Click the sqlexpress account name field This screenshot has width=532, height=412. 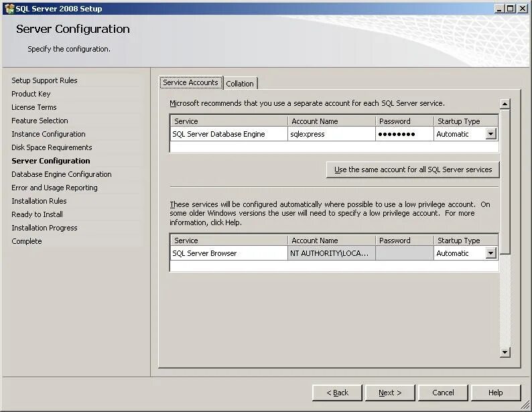click(x=331, y=134)
